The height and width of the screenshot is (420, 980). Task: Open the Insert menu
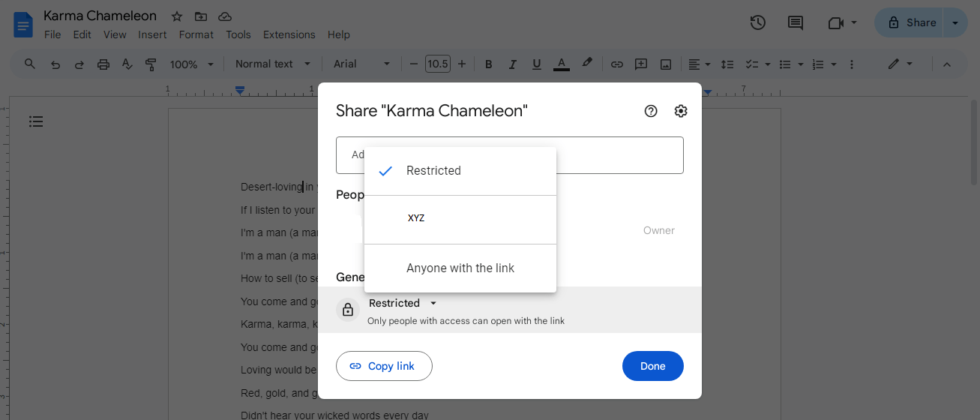153,34
